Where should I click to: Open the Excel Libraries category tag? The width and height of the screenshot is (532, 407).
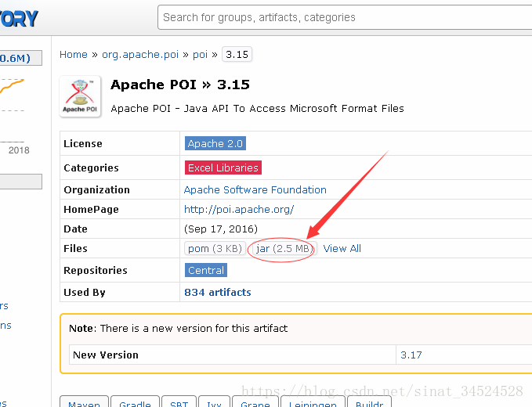[x=223, y=167]
